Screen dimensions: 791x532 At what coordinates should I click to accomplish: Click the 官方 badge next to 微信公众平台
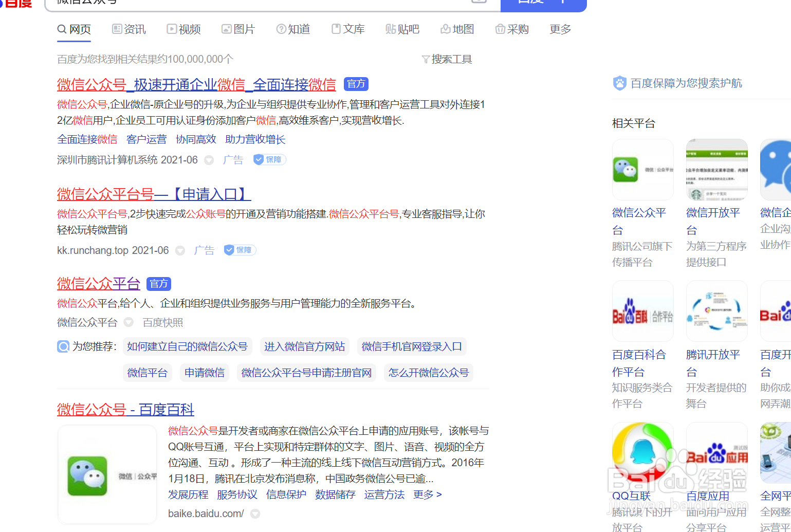pyautogui.click(x=158, y=283)
